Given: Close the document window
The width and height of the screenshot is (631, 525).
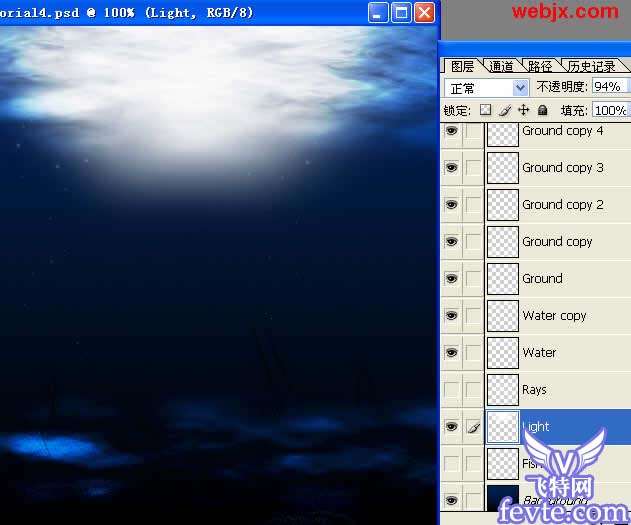Looking at the screenshot, I should (424, 12).
